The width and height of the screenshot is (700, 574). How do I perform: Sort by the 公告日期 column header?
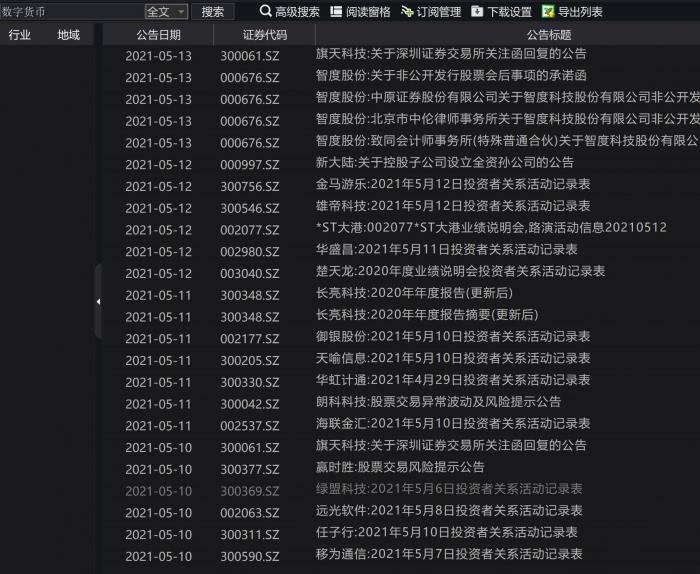(158, 35)
